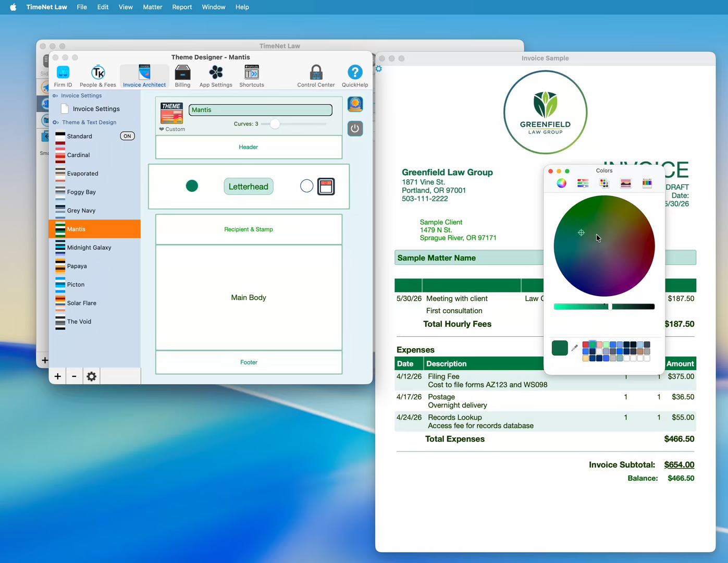Pick the red saved swatch in Colors
The width and height of the screenshot is (728, 563).
click(x=586, y=345)
